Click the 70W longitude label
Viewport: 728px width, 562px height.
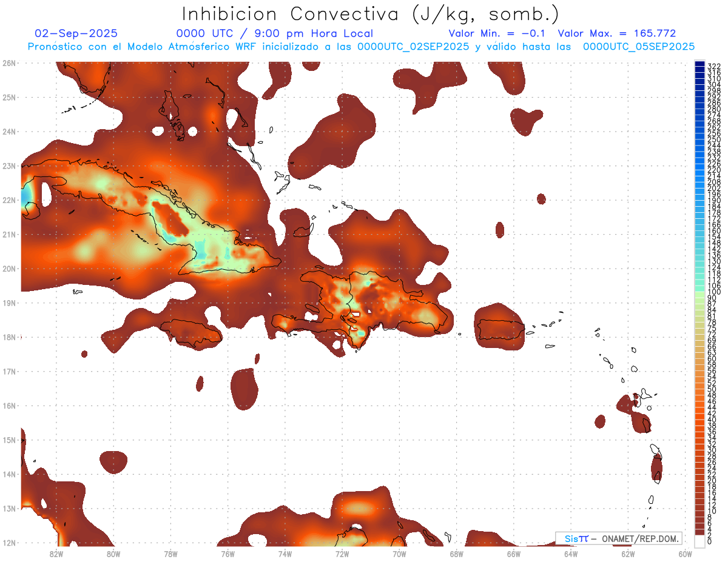pyautogui.click(x=399, y=554)
